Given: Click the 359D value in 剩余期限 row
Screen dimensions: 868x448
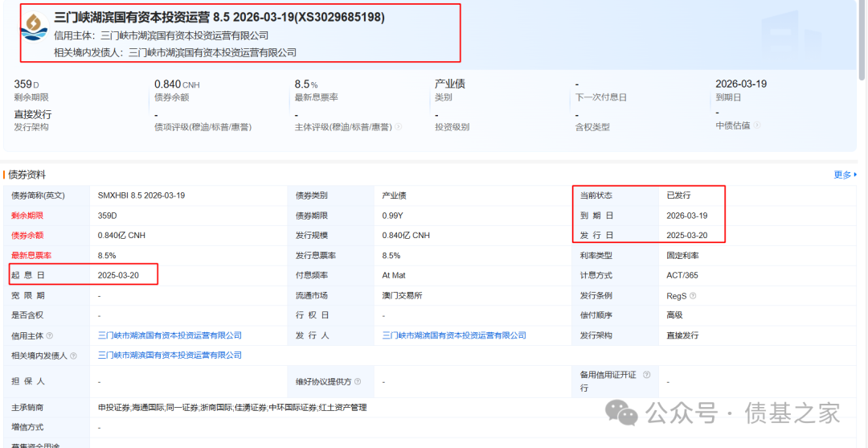Looking at the screenshot, I should point(108,216).
